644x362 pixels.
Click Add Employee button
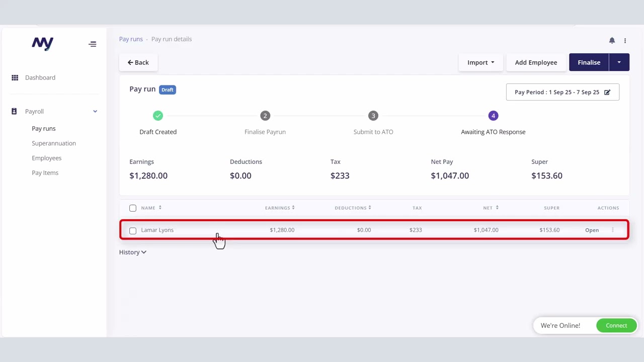(536, 62)
